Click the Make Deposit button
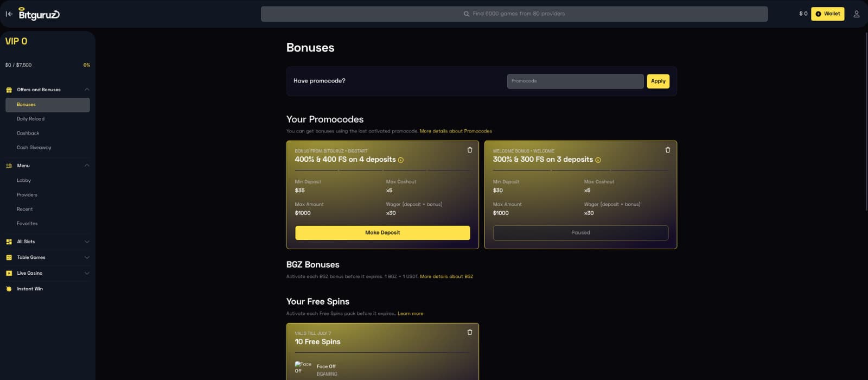 [382, 233]
